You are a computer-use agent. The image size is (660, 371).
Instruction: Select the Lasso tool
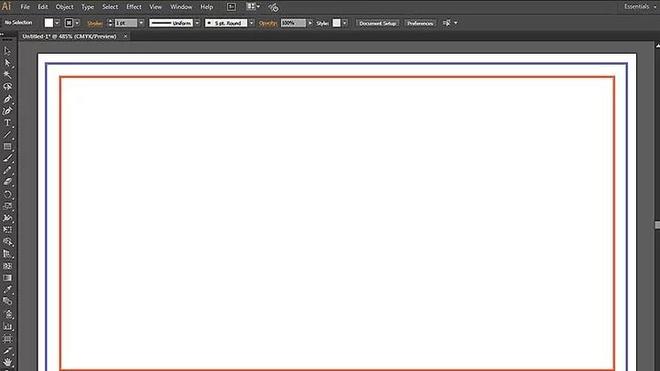[7, 87]
